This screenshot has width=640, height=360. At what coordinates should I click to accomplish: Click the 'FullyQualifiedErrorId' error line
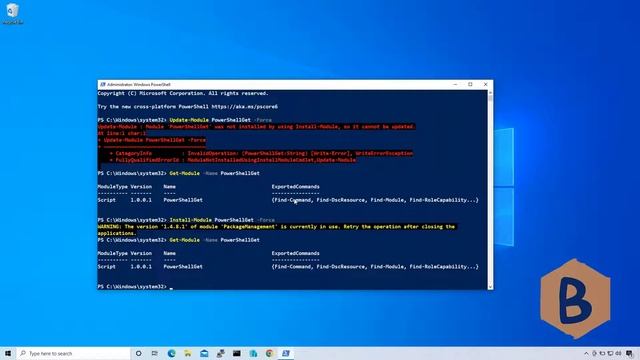pyautogui.click(x=233, y=160)
